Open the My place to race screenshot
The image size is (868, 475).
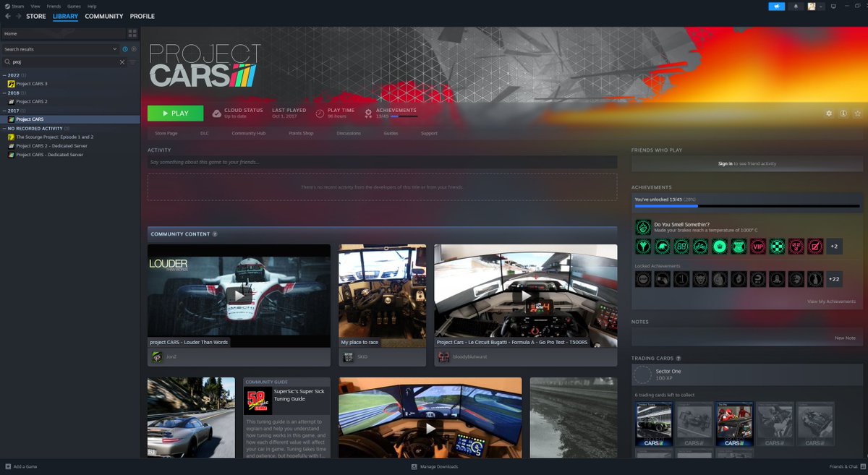tap(382, 295)
